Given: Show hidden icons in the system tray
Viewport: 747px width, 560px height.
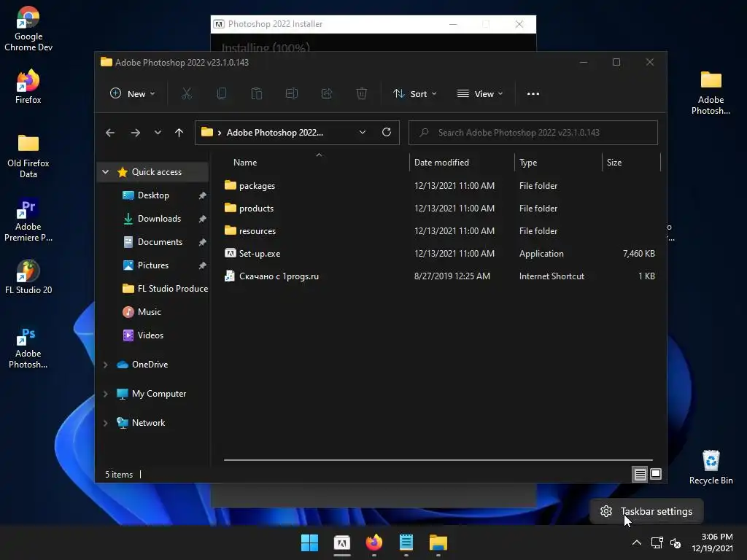Looking at the screenshot, I should tap(636, 542).
